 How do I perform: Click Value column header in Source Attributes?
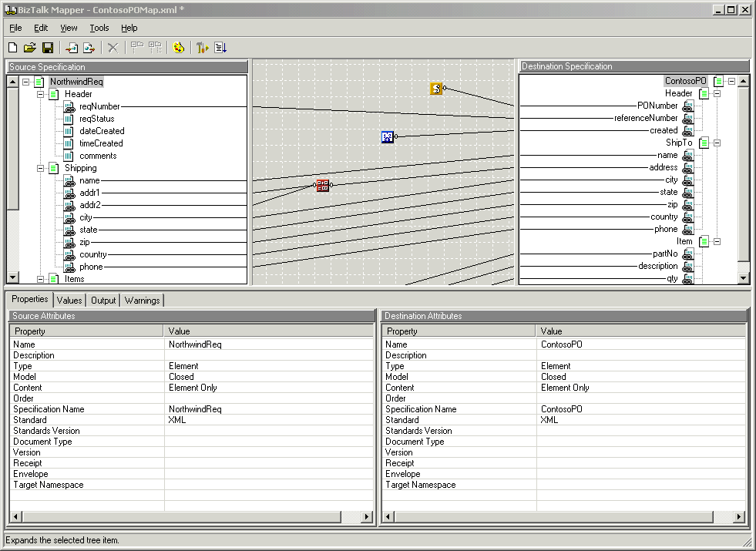[268, 331]
